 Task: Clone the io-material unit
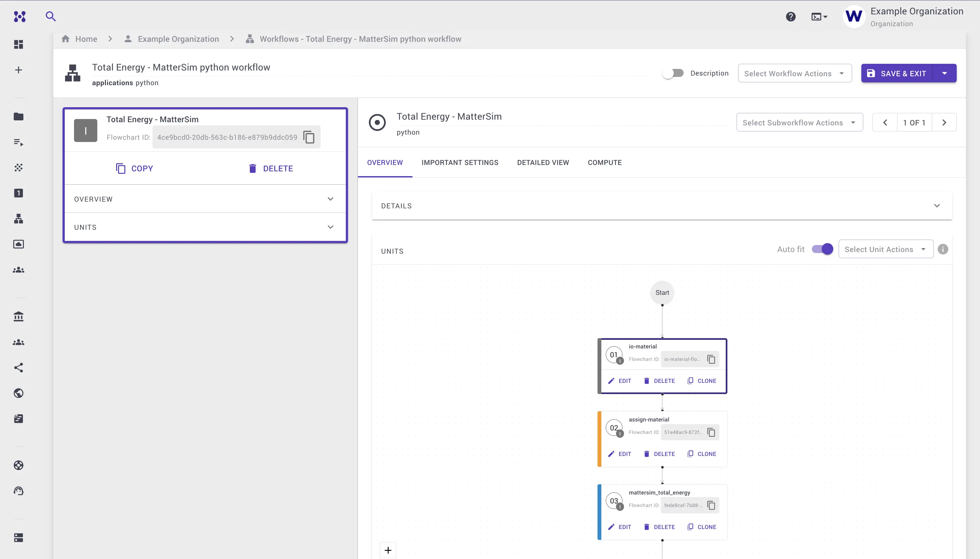pyautogui.click(x=701, y=381)
